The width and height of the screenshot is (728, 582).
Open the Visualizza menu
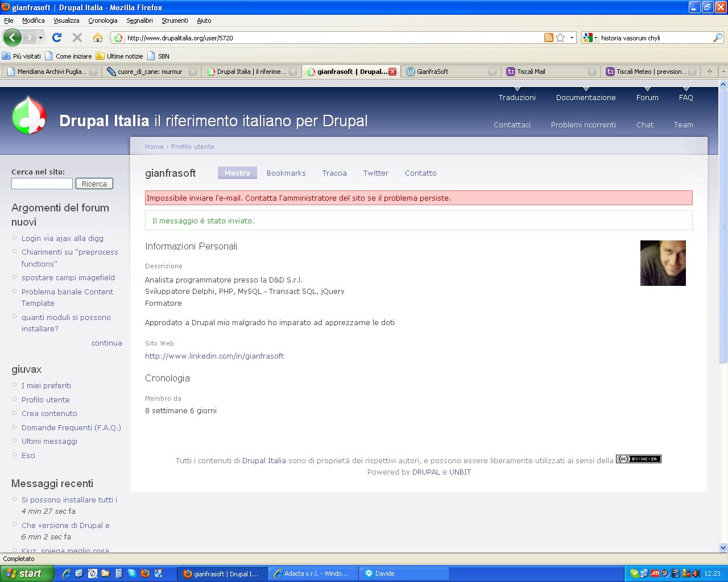click(x=67, y=20)
